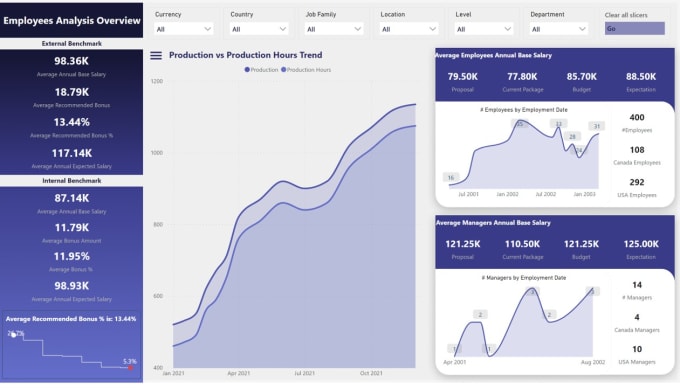Click the red end marker on bonus chart
This screenshot has height=388, width=680.
click(x=130, y=368)
